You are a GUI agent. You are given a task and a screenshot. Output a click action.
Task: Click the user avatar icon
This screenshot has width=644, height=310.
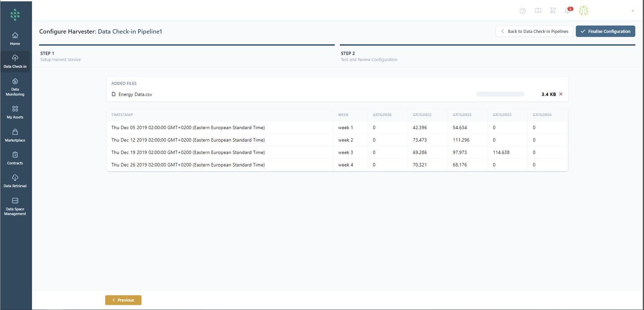coord(584,11)
